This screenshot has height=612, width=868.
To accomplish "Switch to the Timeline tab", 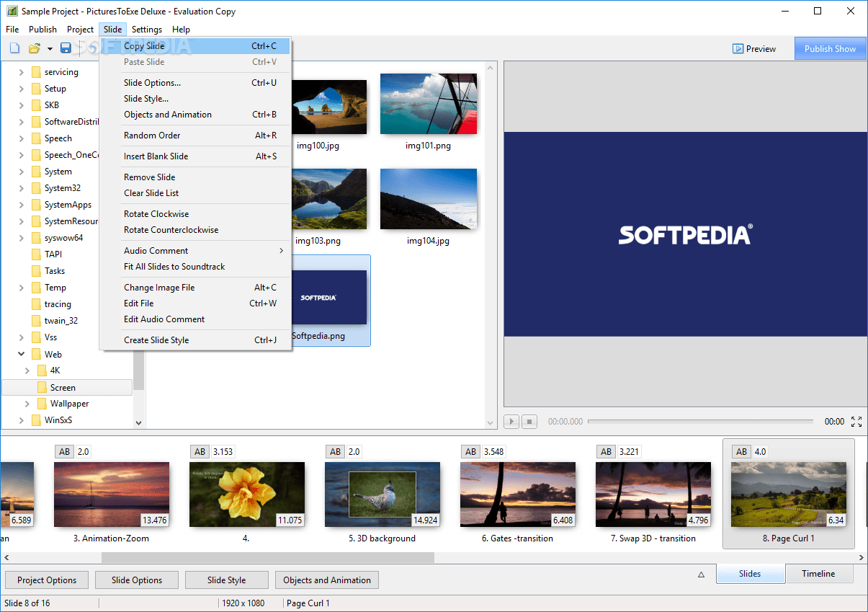I will pos(818,574).
